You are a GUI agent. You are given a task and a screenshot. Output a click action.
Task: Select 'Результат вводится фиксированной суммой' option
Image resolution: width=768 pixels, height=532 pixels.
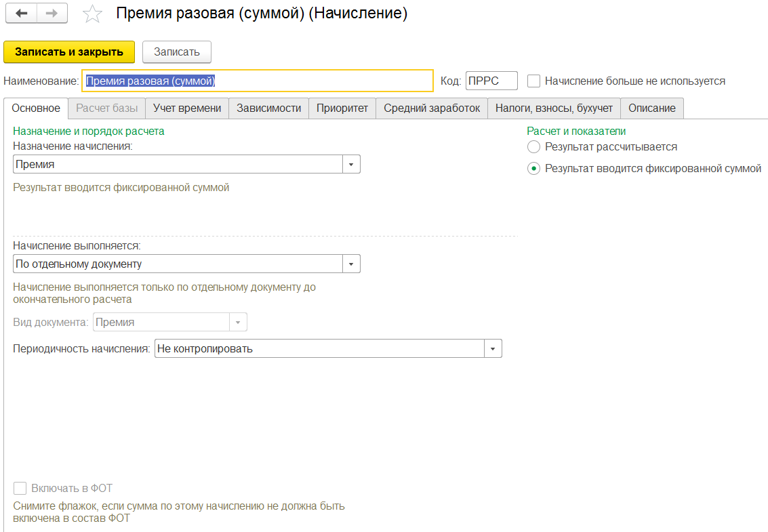534,169
